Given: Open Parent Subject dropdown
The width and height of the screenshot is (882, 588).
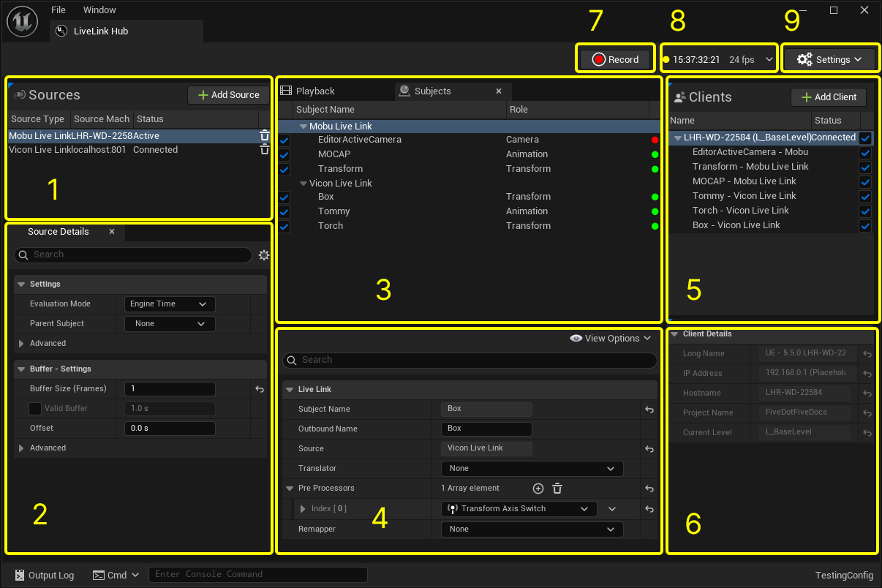Looking at the screenshot, I should coord(170,323).
